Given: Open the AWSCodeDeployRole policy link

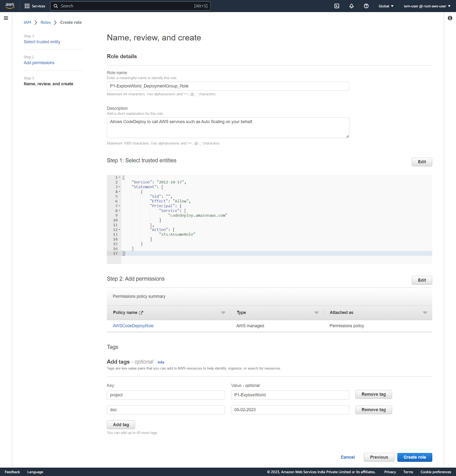Looking at the screenshot, I should (133, 326).
